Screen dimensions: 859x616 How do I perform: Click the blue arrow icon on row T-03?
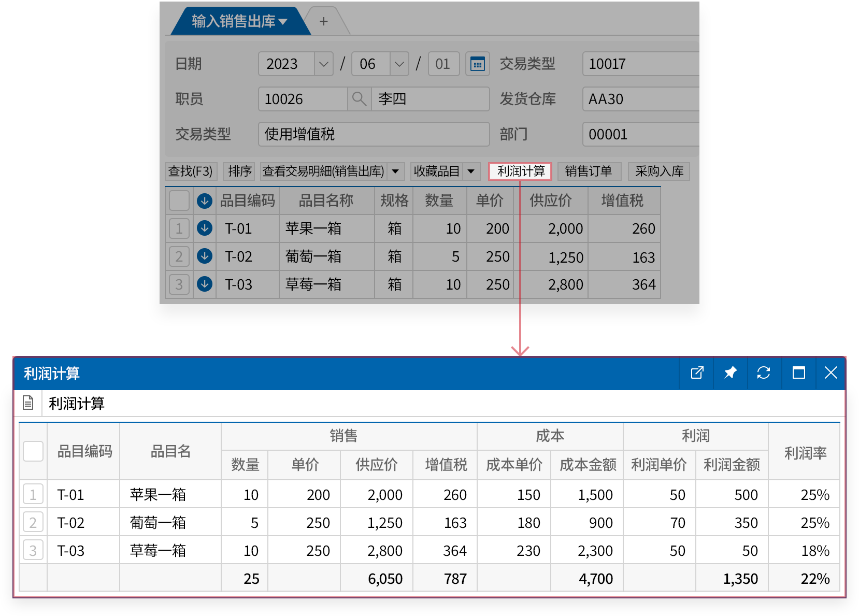[x=204, y=284]
